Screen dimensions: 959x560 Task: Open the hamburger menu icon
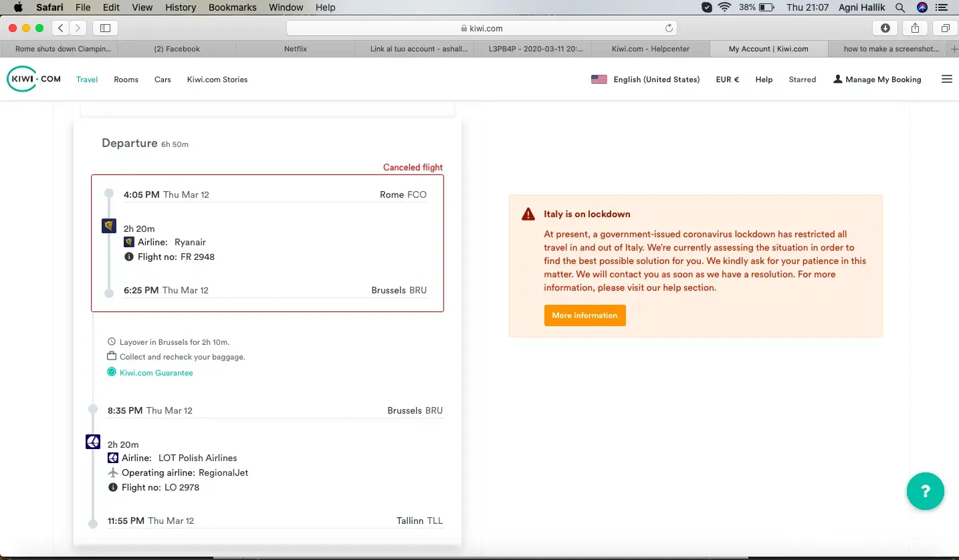(x=946, y=79)
